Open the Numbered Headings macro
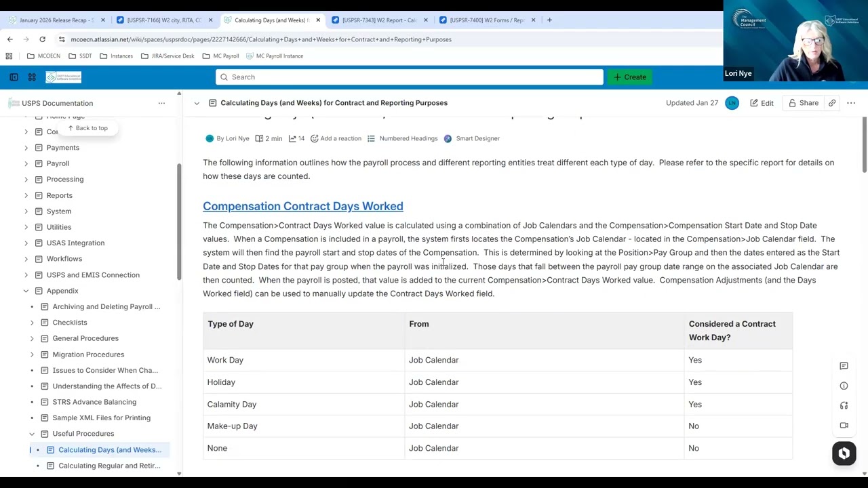Viewport: 868px width, 488px height. 403,138
